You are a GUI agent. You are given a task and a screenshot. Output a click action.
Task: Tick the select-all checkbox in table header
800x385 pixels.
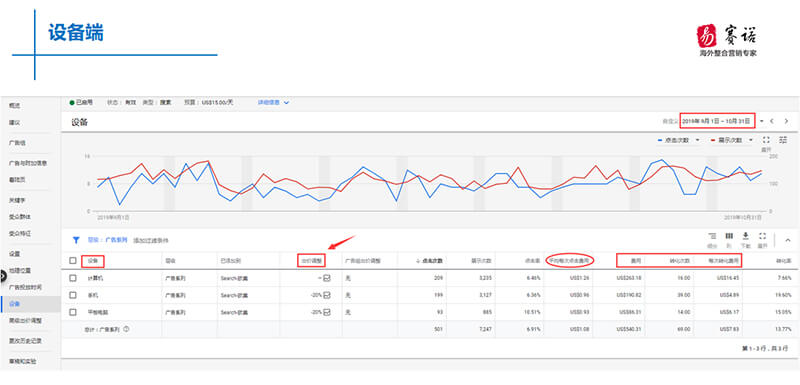[x=73, y=261]
